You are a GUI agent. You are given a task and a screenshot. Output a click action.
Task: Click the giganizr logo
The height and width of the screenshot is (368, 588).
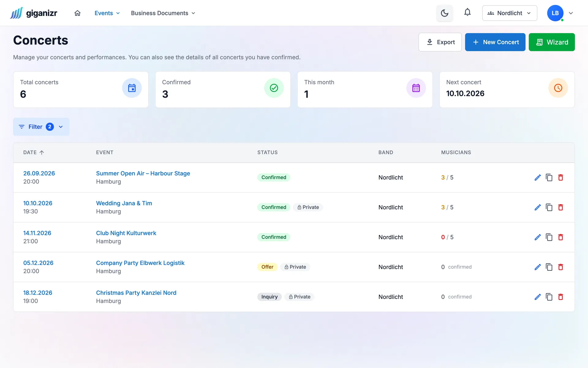[34, 13]
